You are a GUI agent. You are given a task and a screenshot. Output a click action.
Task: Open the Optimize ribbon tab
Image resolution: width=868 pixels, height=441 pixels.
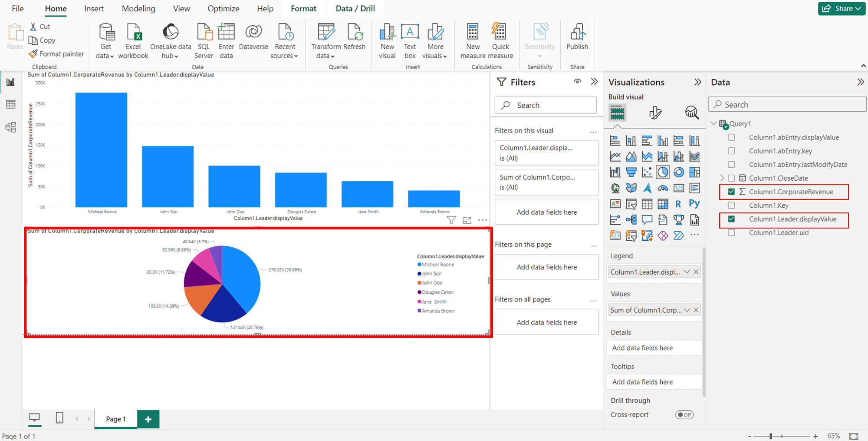[224, 8]
